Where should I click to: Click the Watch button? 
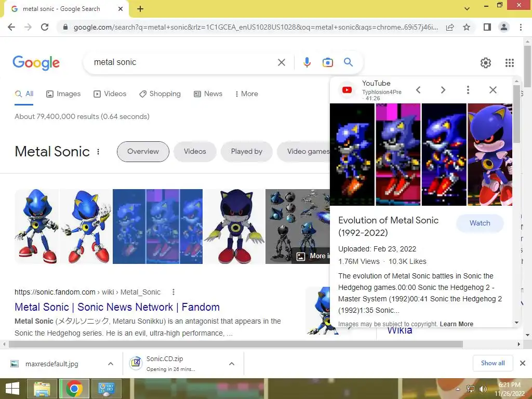coord(480,223)
